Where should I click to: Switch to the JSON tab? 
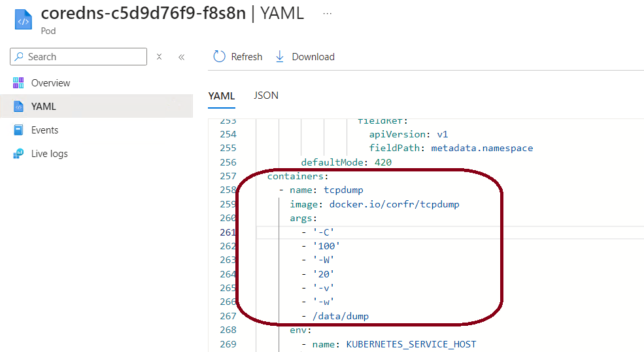tap(266, 96)
